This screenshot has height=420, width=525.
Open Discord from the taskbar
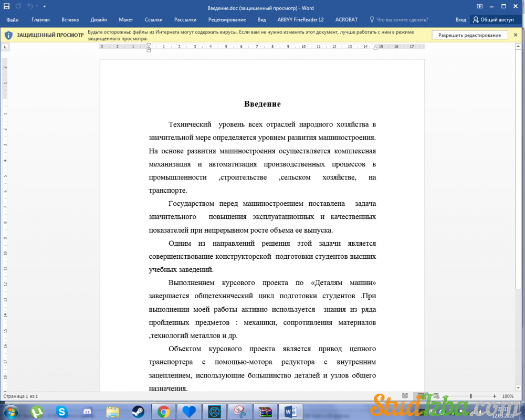[x=87, y=412]
